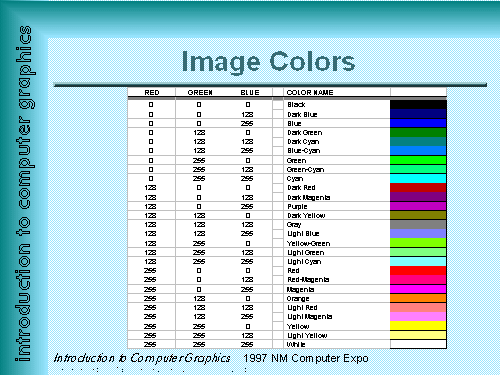Click the RED column header
Viewport: 500px width, 375px height.
point(152,93)
